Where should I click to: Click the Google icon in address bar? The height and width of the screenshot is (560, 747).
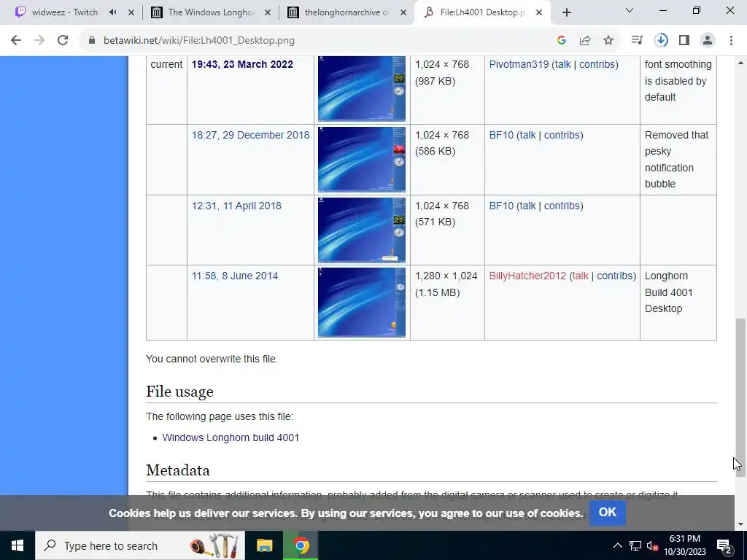point(561,41)
